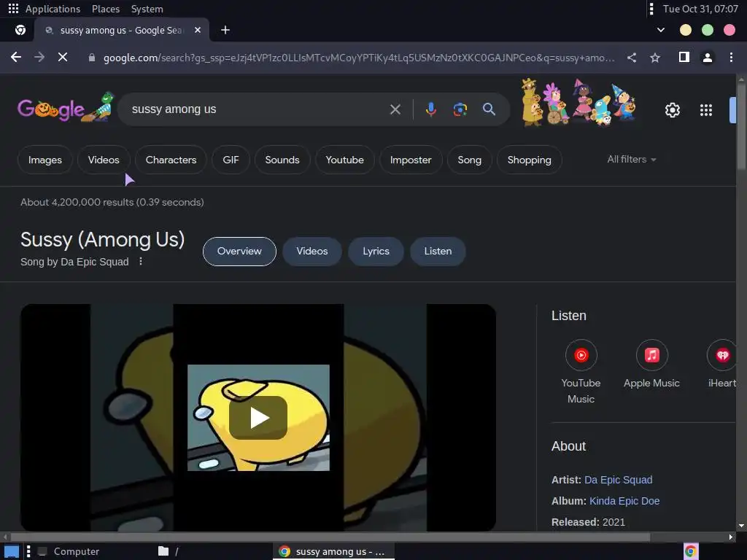Open the song's Videos tab
This screenshot has width=747, height=560.
(312, 251)
